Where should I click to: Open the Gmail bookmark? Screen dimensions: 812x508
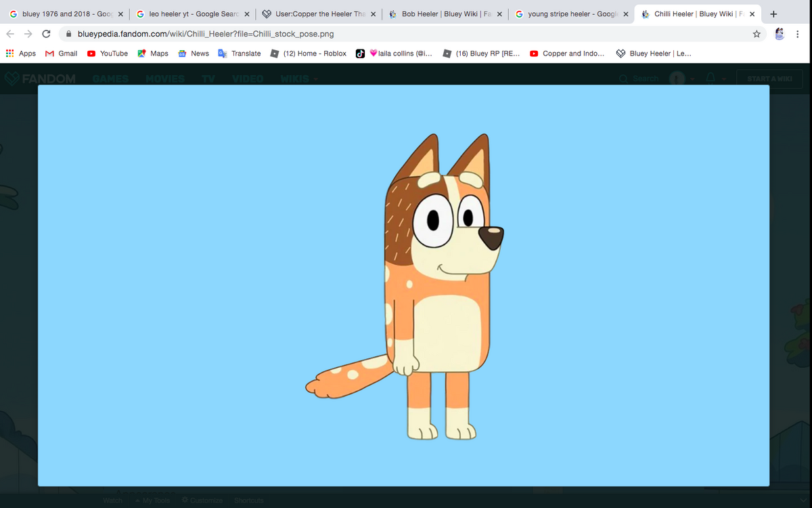(61, 54)
